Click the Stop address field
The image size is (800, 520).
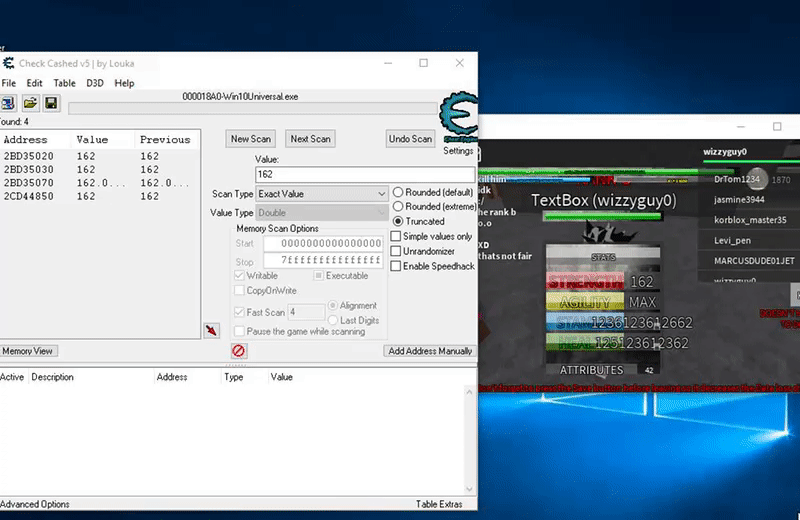coord(323,260)
